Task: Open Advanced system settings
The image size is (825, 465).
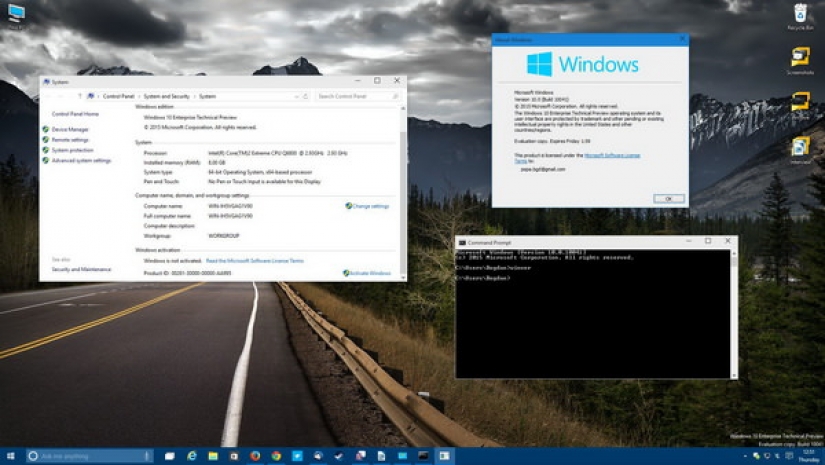Action: point(81,160)
